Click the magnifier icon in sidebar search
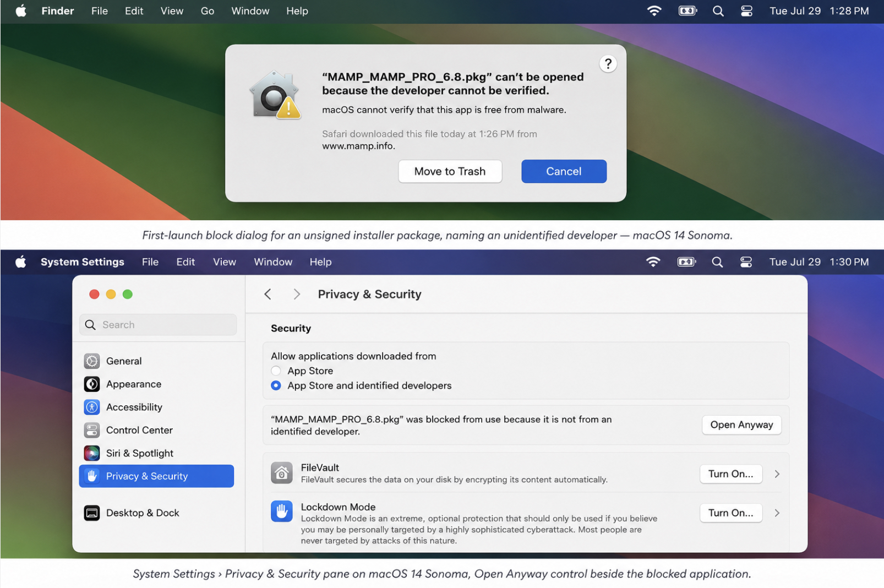 (91, 325)
